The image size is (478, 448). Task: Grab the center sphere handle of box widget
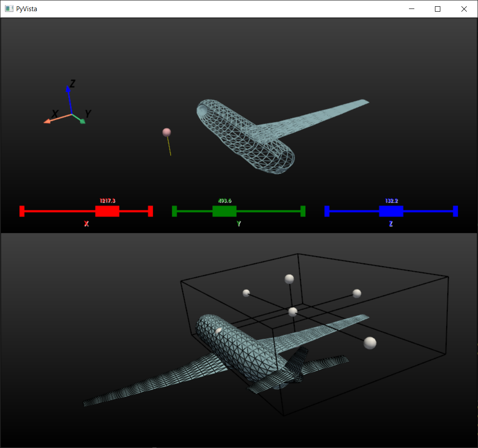click(x=293, y=312)
